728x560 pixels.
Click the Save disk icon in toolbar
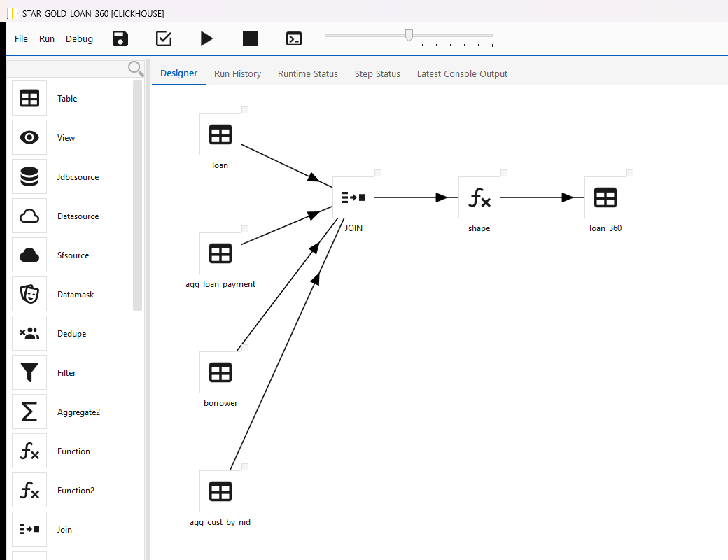(120, 38)
